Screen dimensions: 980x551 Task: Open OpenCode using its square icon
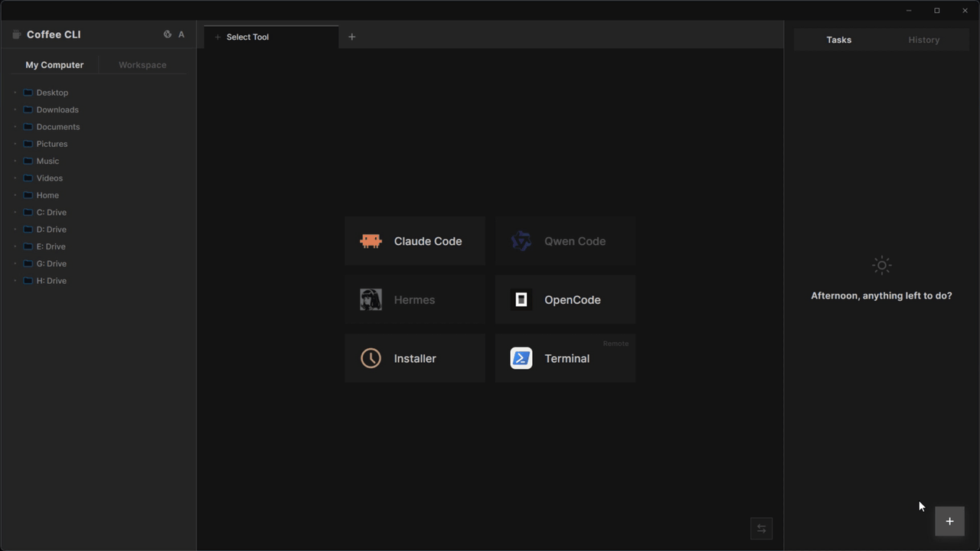coord(521,300)
